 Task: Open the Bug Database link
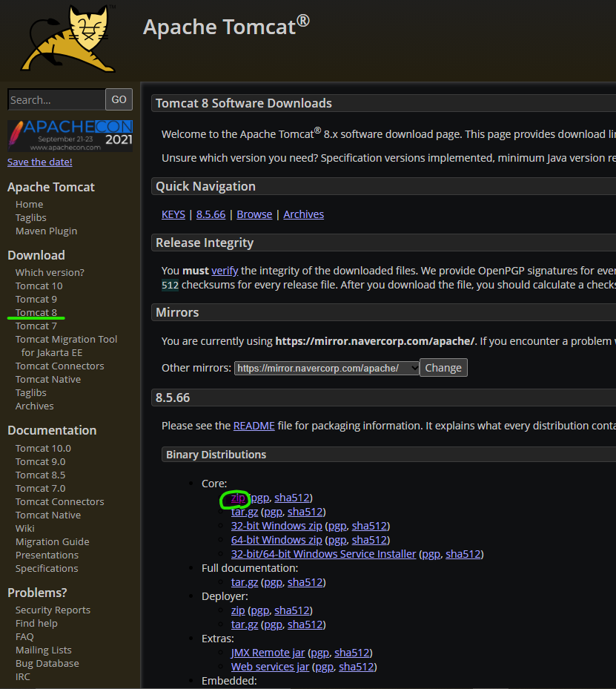[x=47, y=664]
